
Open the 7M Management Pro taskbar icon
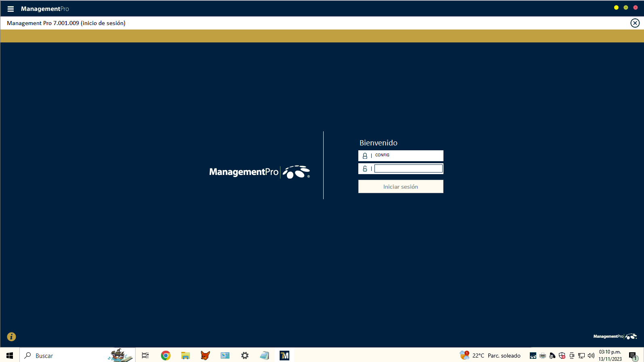point(284,356)
